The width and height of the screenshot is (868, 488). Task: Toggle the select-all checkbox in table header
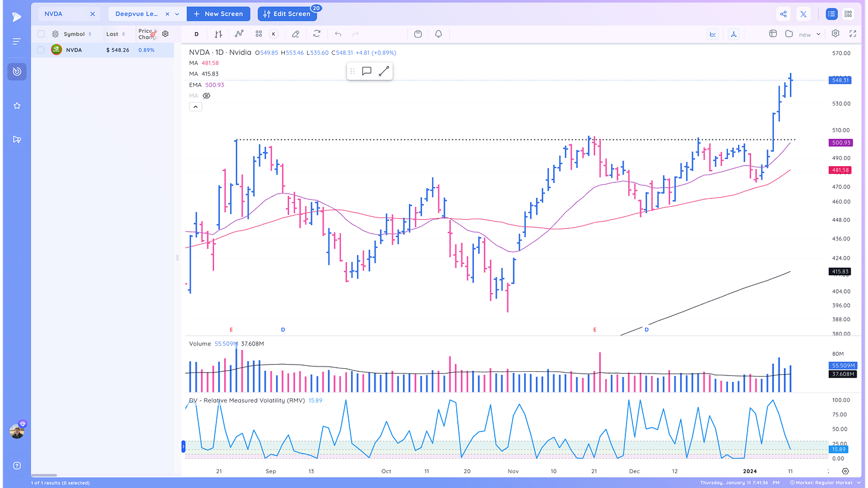point(41,34)
